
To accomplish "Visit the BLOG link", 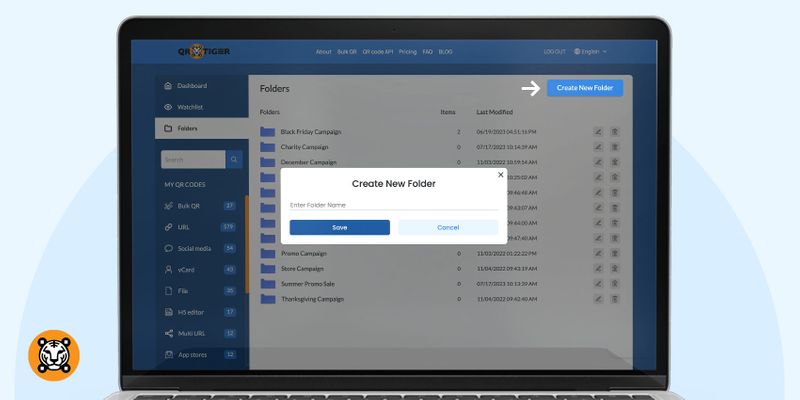I will pyautogui.click(x=445, y=52).
